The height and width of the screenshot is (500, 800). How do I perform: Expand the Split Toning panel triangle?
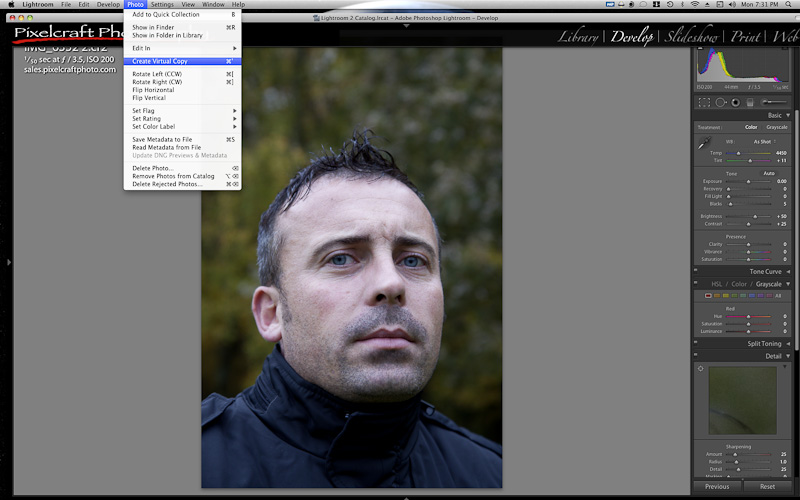coord(788,343)
